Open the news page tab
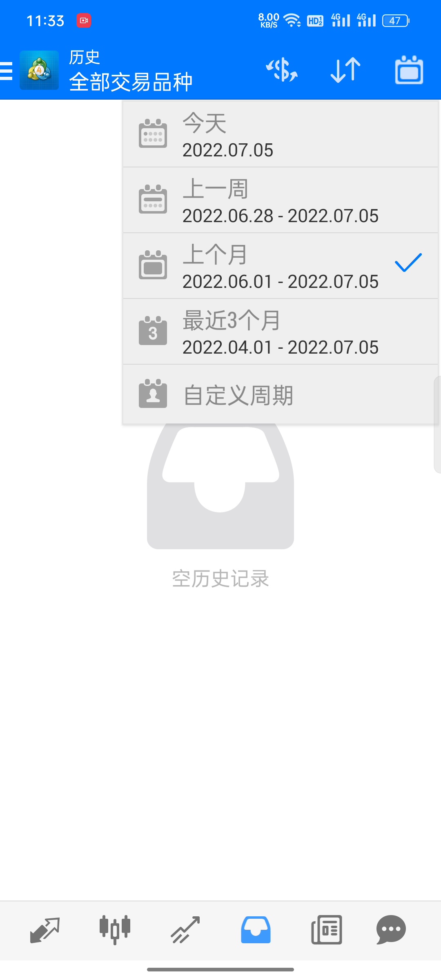Viewport: 441px width, 980px height. 327,930
